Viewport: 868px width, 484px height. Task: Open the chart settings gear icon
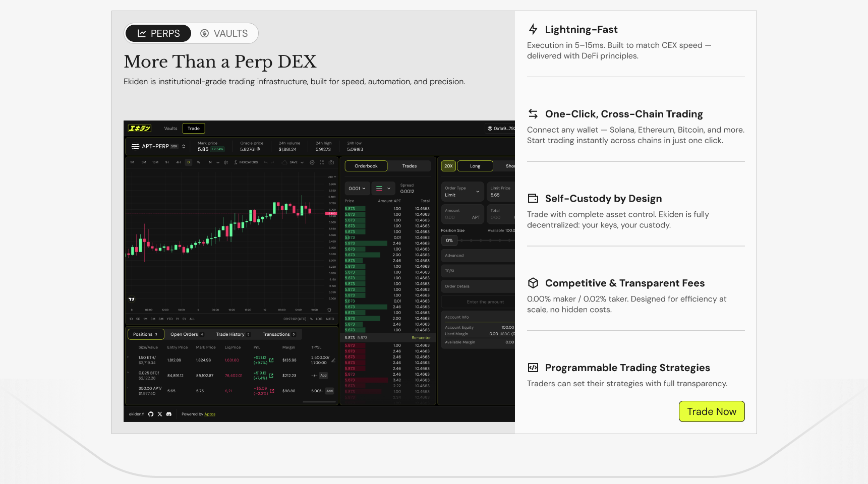(312, 162)
